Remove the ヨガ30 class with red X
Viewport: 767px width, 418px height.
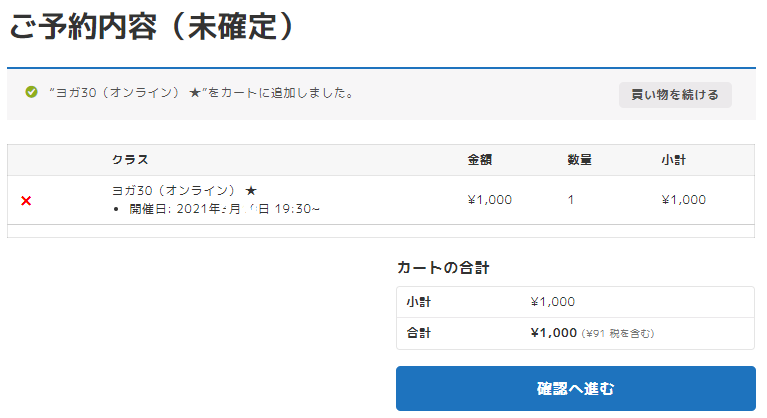coord(26,201)
